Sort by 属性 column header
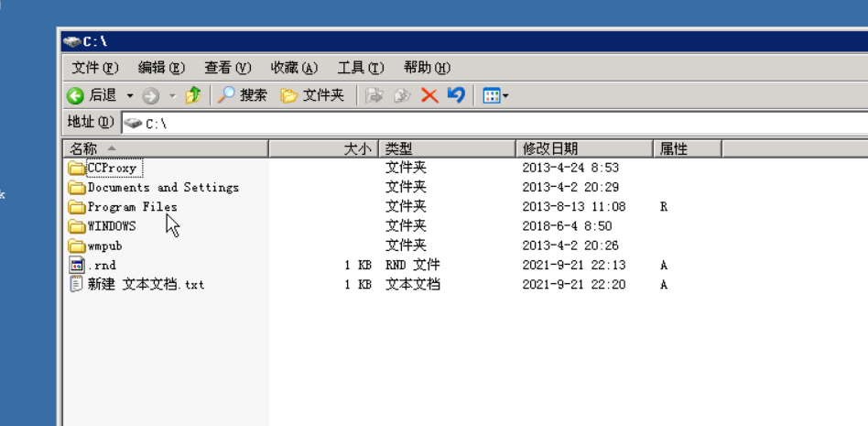868x426 pixels. click(x=688, y=148)
